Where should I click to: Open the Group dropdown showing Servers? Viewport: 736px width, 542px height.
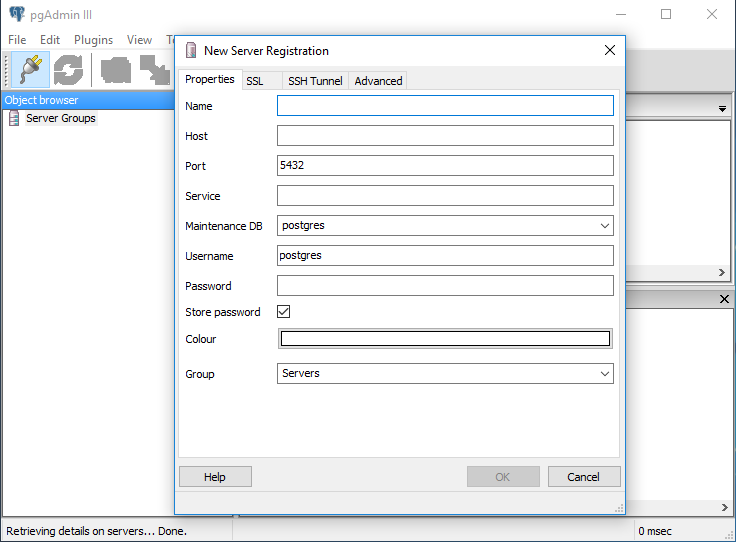coord(605,374)
